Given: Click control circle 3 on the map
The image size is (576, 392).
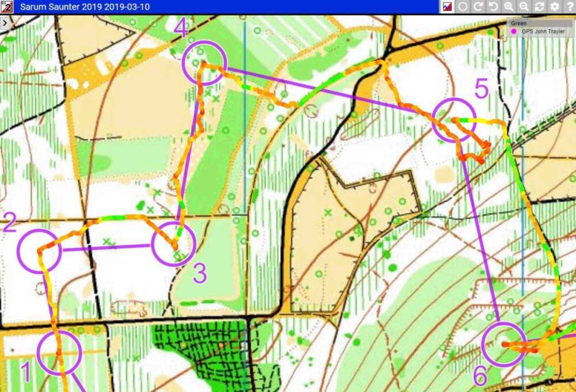Looking at the screenshot, I should pyautogui.click(x=174, y=244).
